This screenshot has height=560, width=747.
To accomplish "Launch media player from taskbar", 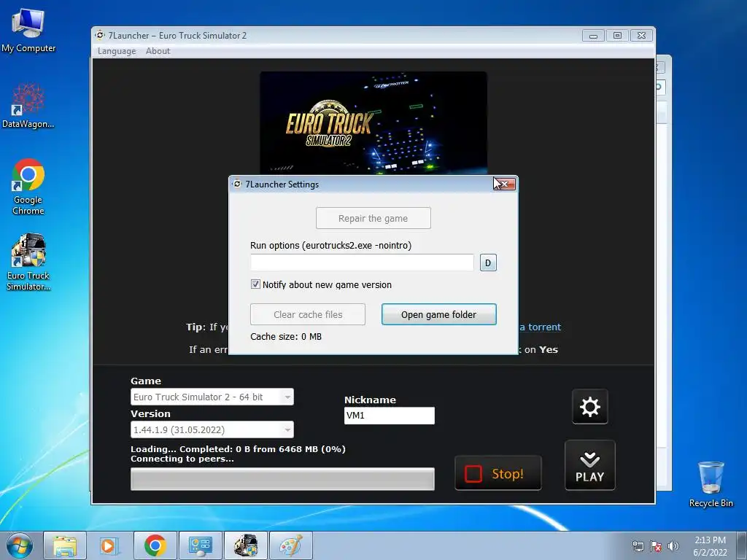I will point(109,545).
